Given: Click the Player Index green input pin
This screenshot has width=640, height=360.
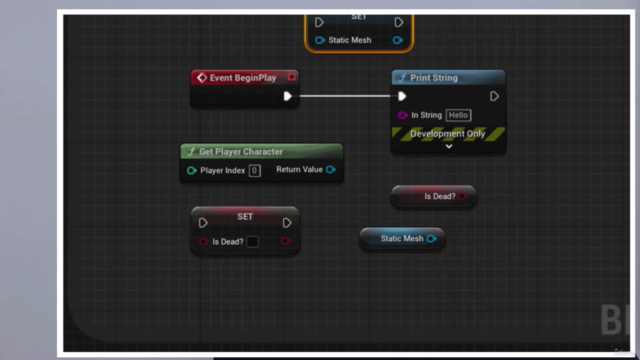Looking at the screenshot, I should click(x=191, y=170).
